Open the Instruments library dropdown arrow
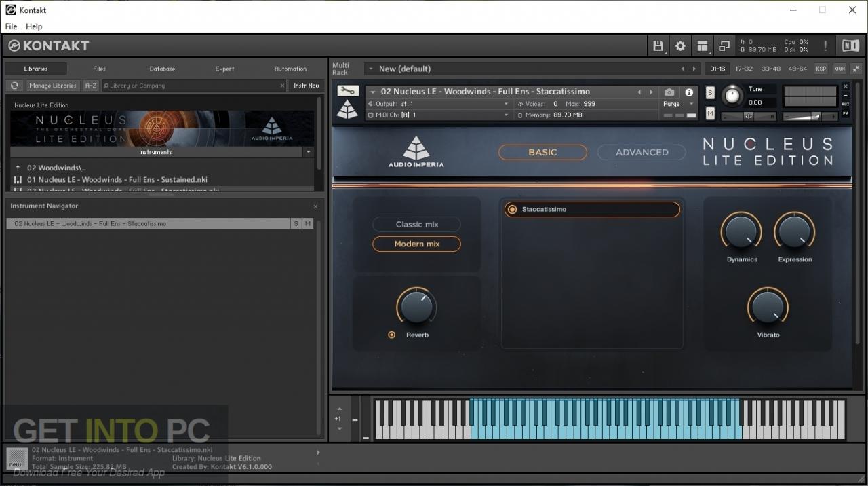The width and height of the screenshot is (868, 486). click(309, 152)
